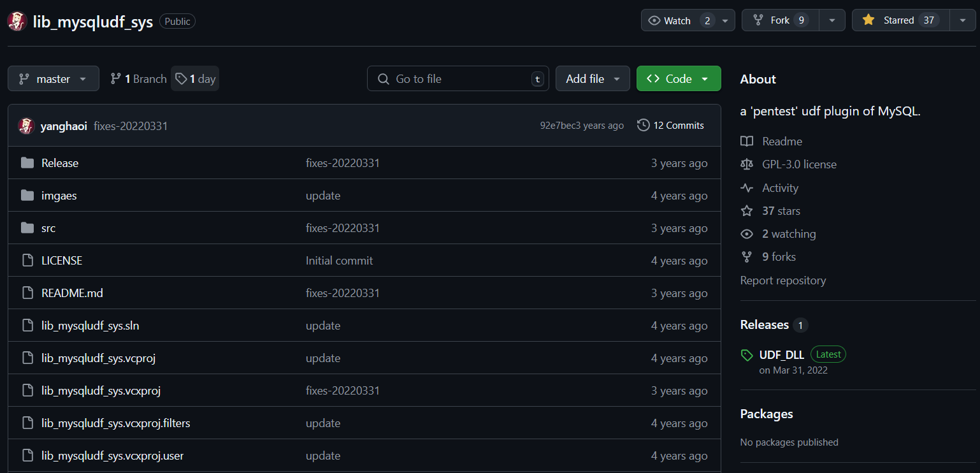Open the Activity link
The image size is (980, 473).
780,188
